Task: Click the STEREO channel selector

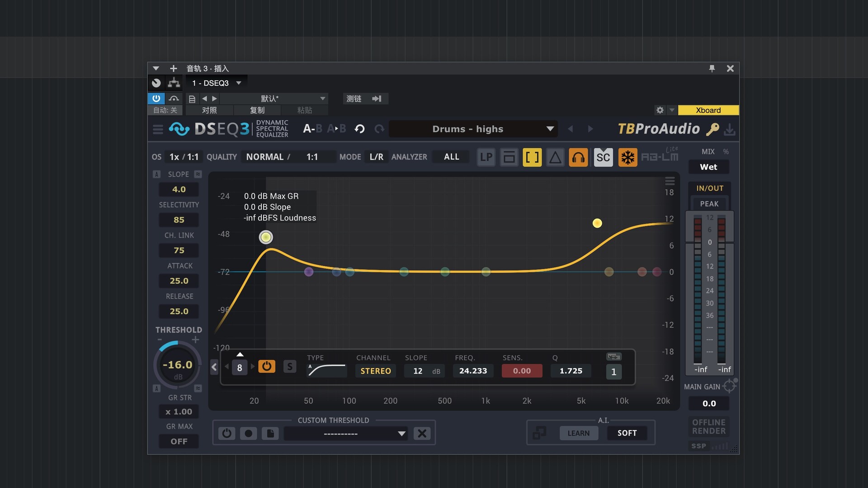Action: pos(376,371)
